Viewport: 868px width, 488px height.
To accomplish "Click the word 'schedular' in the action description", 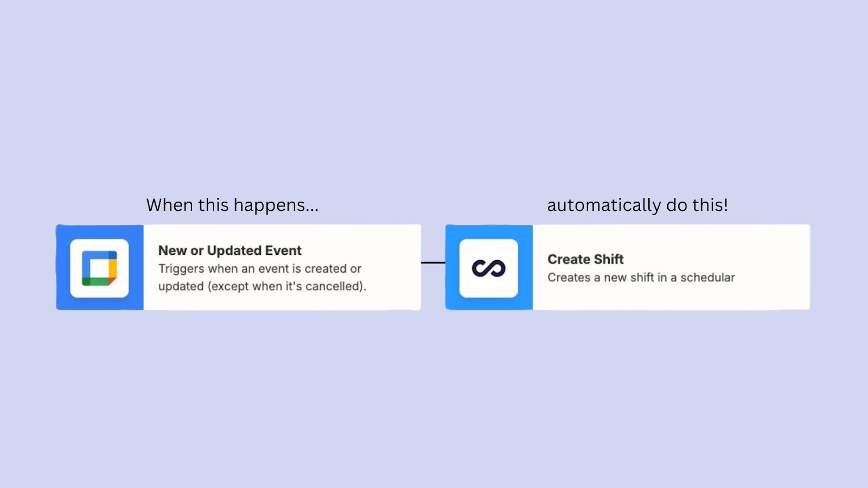I will tap(708, 278).
